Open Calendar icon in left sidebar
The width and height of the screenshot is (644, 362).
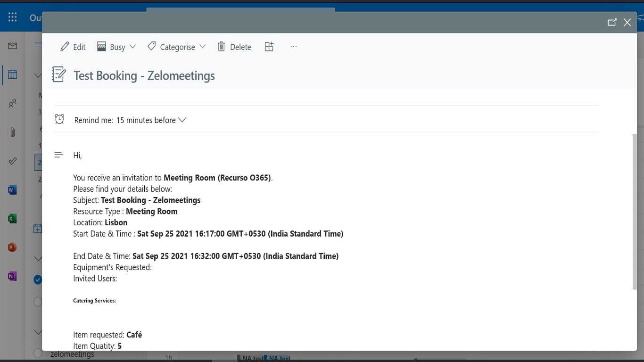click(x=13, y=74)
